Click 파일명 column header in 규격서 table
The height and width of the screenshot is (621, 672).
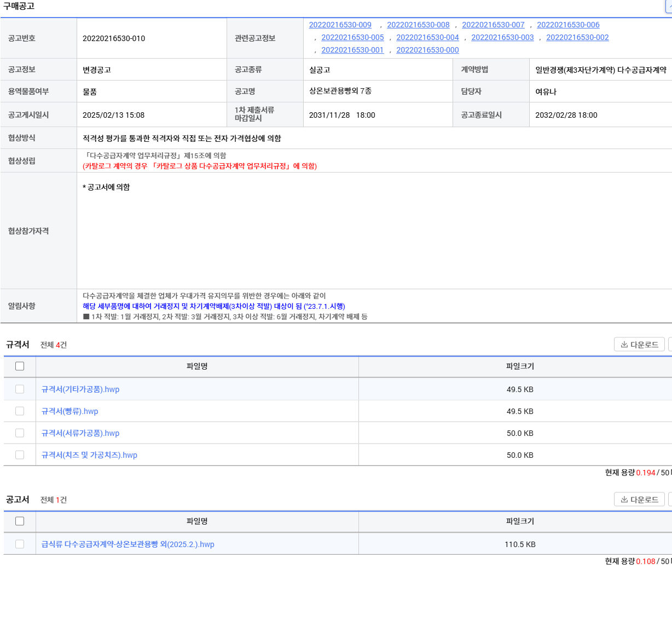pyautogui.click(x=197, y=366)
